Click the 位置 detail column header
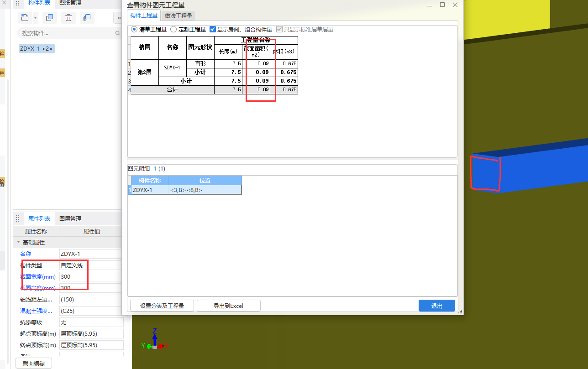The image size is (588, 369). click(x=205, y=180)
